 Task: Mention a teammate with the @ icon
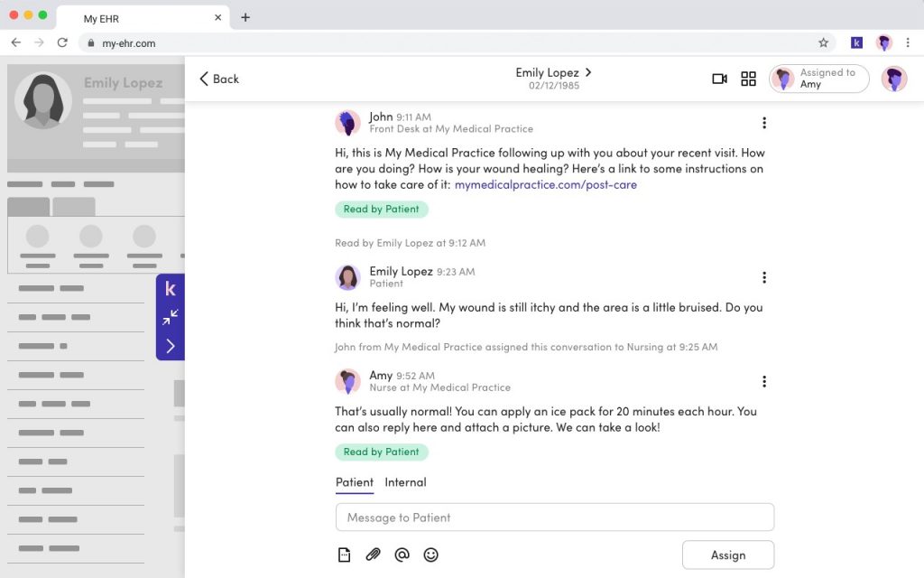(x=402, y=555)
